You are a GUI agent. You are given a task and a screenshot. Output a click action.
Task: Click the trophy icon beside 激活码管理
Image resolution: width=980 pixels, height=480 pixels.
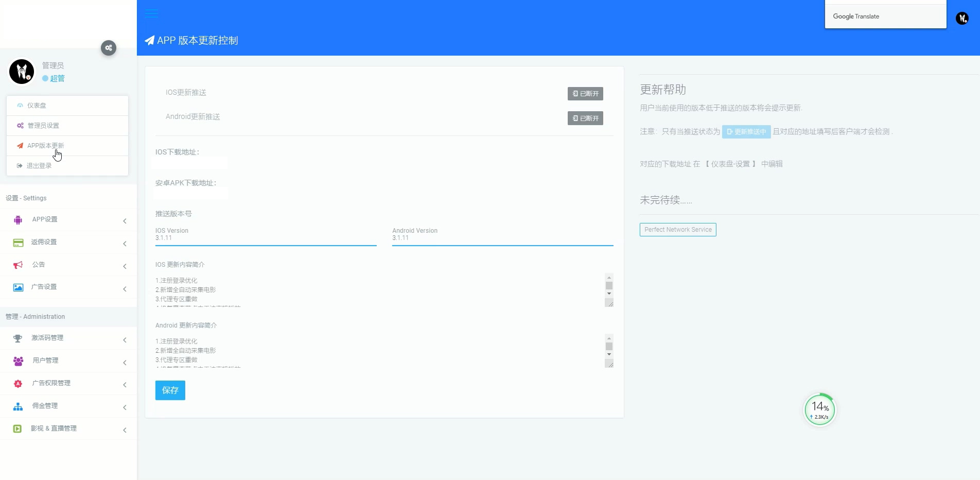coord(18,338)
